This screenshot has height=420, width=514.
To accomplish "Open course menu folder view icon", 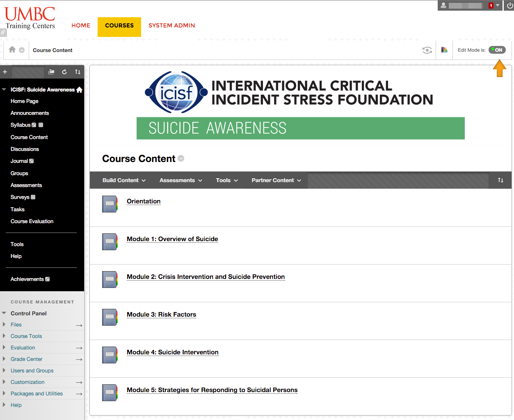I will 51,72.
